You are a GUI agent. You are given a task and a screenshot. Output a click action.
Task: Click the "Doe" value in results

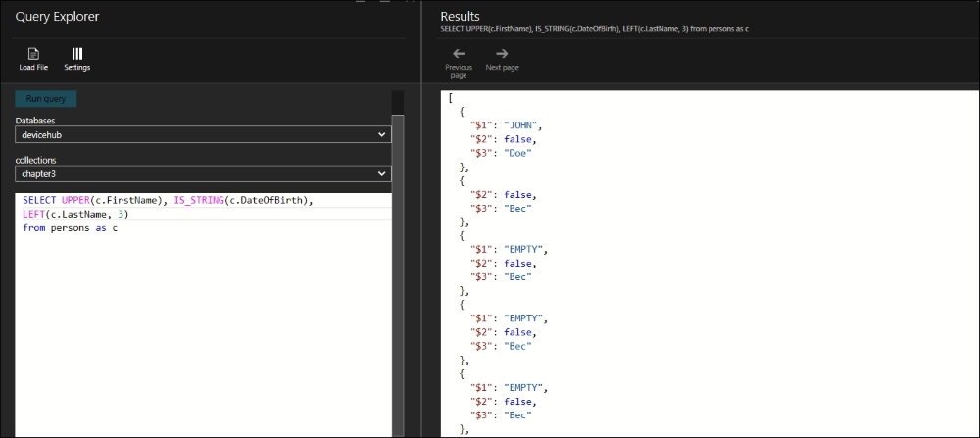[x=517, y=153]
